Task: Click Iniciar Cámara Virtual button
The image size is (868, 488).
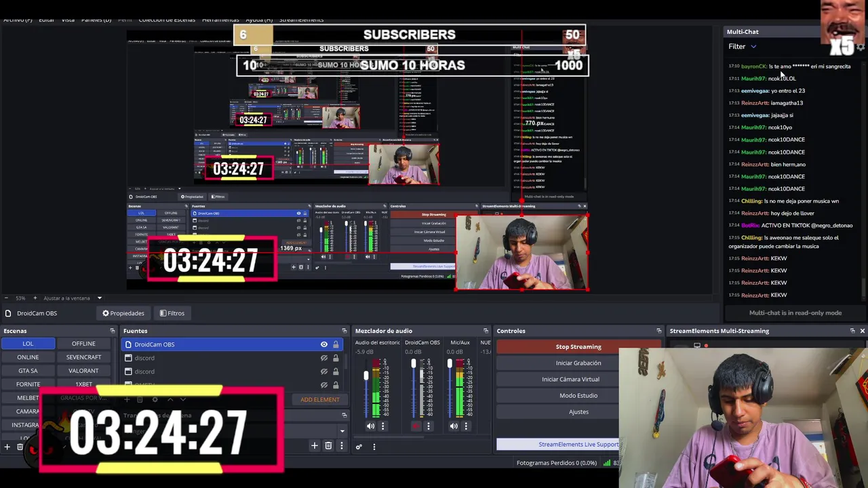Action: [x=571, y=380]
